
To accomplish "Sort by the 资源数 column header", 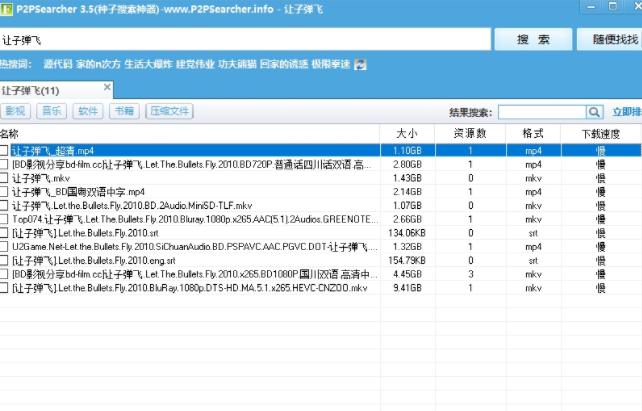I will click(470, 134).
